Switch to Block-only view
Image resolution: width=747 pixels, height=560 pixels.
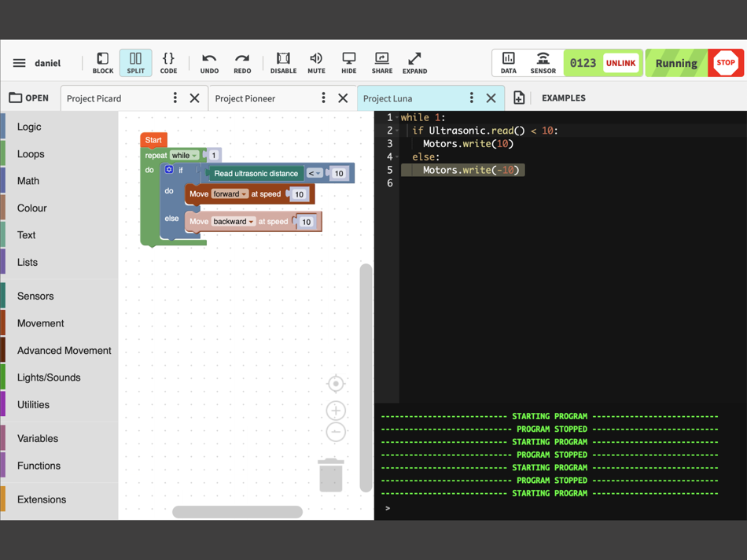(102, 63)
